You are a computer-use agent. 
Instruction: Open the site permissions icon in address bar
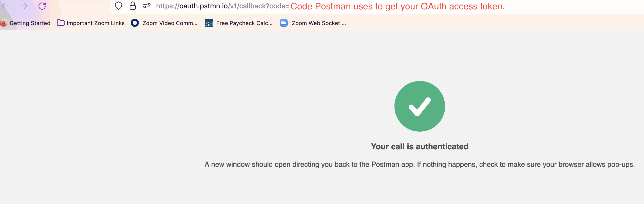(147, 6)
